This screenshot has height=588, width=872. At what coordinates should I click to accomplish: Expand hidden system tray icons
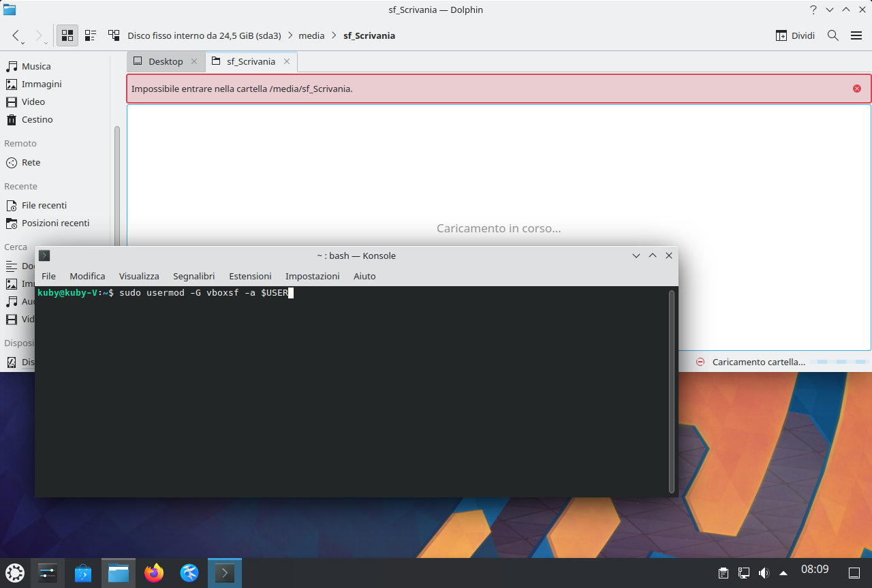[x=783, y=573]
